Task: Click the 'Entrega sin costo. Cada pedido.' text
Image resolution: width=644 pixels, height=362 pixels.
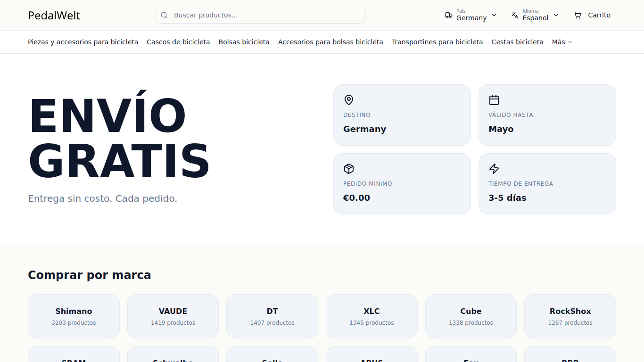Action: (x=103, y=198)
